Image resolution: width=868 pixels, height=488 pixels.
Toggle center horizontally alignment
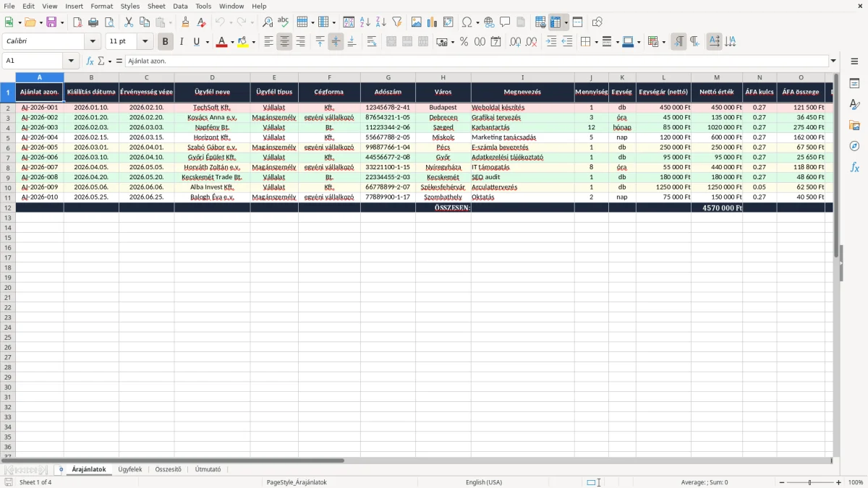284,42
